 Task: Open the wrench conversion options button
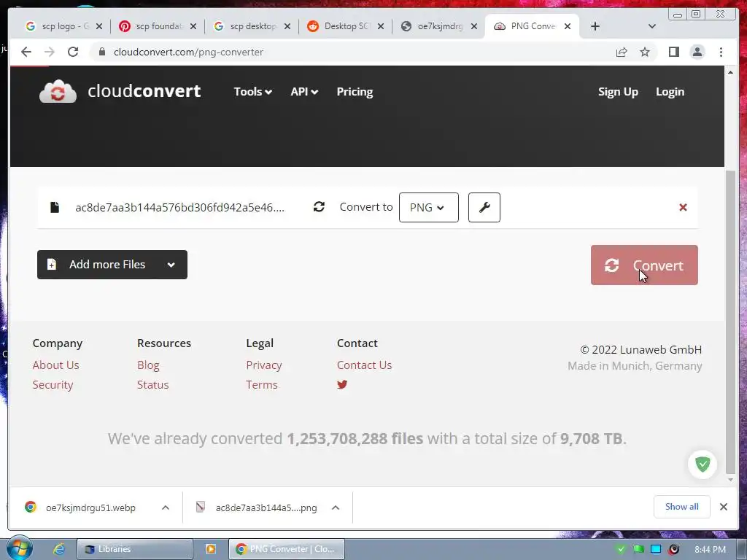tap(484, 207)
